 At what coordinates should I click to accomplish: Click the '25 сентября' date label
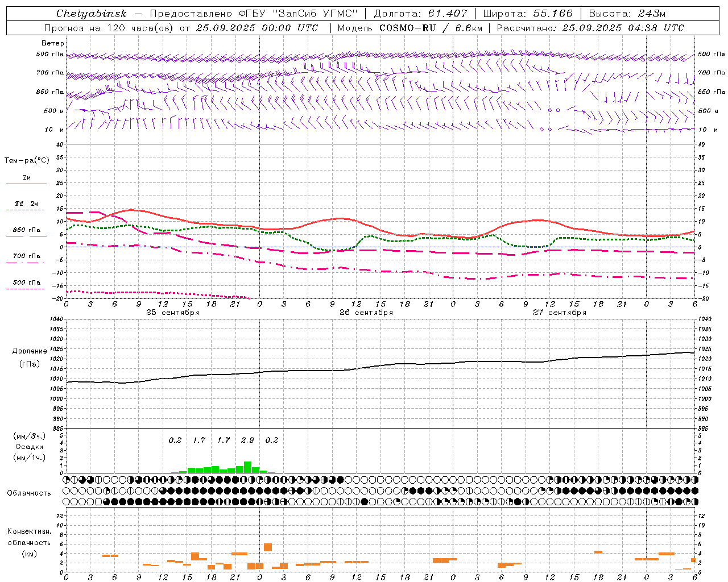[x=173, y=313]
